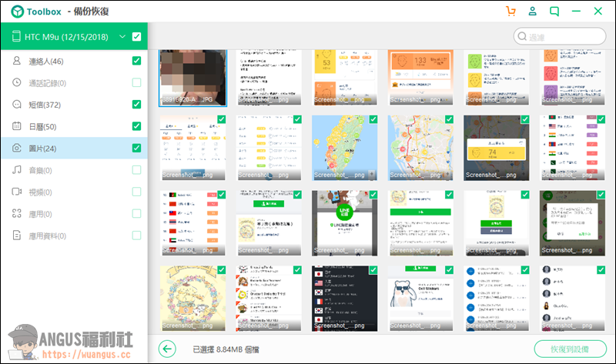The width and height of the screenshot is (616, 364).
Task: Check the 音樂(0) checkbox
Action: point(136,170)
